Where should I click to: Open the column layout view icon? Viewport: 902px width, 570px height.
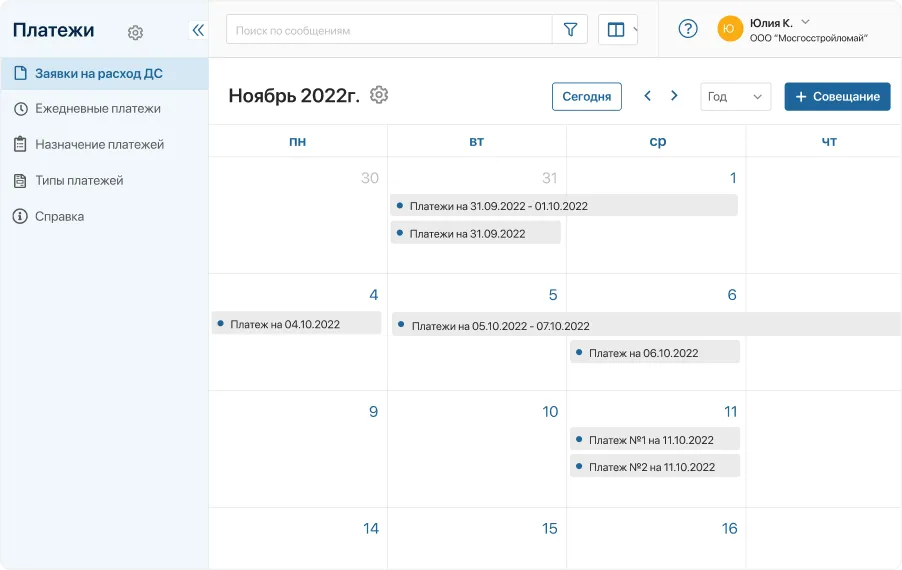(616, 30)
